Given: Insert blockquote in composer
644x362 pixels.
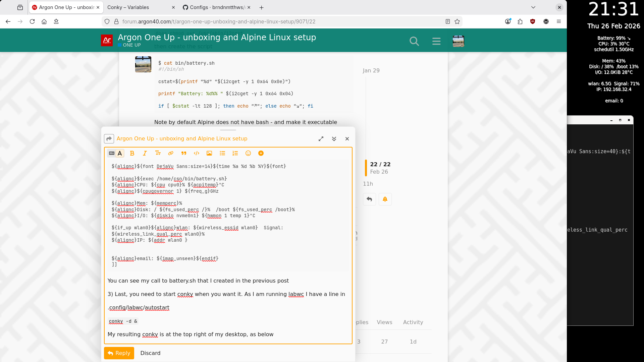Looking at the screenshot, I should tap(184, 153).
